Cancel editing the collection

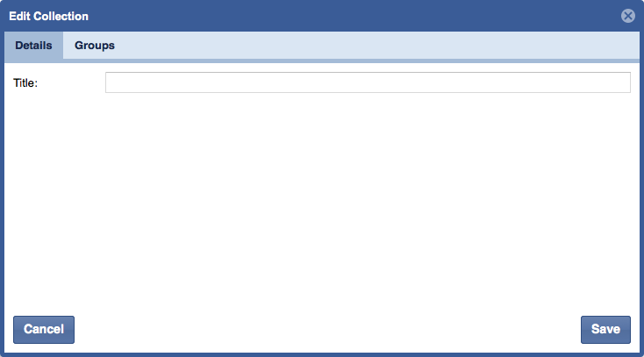coord(44,330)
